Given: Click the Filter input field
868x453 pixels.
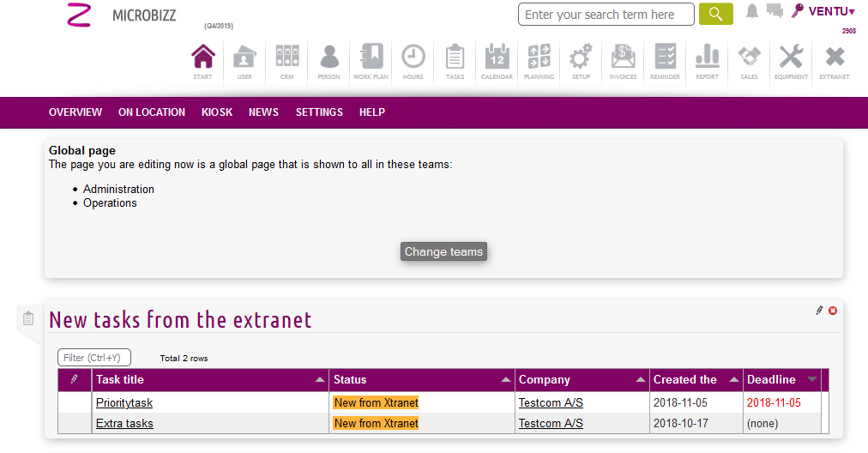Looking at the screenshot, I should 94,358.
